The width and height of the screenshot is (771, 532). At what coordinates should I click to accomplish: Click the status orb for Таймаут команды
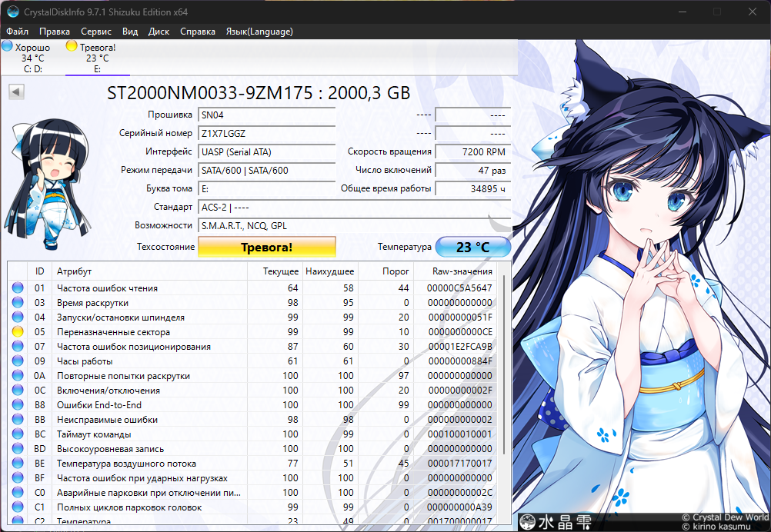pos(18,434)
